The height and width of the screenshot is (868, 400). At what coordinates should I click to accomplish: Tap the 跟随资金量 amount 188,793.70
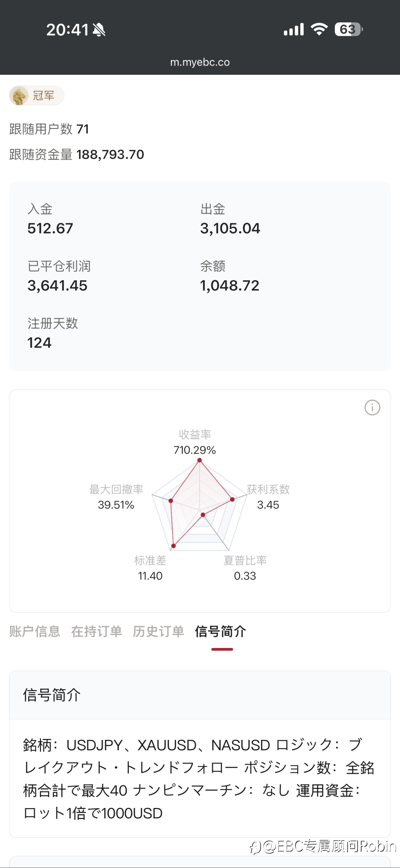[x=110, y=155]
